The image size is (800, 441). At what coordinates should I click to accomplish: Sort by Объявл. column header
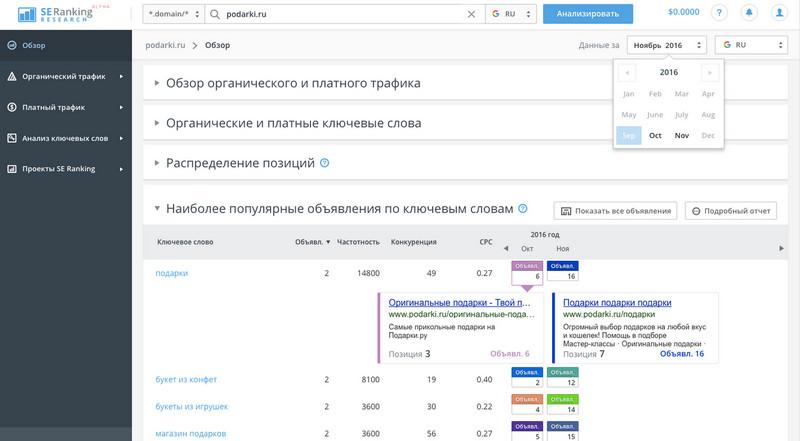pyautogui.click(x=312, y=242)
